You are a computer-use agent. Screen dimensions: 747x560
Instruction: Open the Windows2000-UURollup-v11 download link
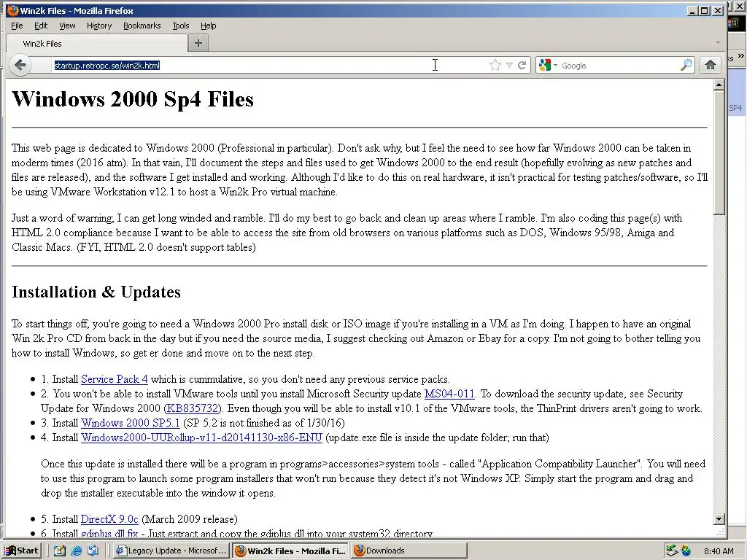tap(201, 437)
